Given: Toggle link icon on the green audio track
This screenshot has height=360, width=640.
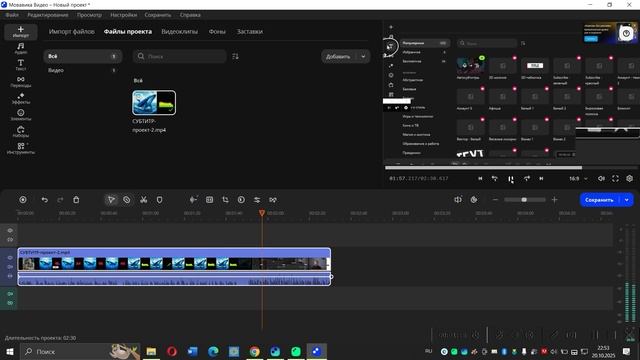Looking at the screenshot, I should [x=10, y=303].
